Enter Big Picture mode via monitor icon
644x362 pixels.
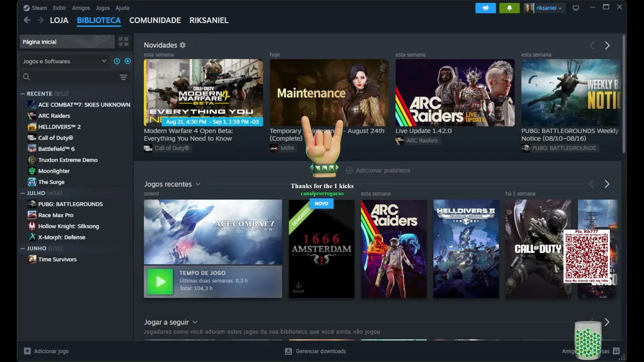[x=576, y=8]
